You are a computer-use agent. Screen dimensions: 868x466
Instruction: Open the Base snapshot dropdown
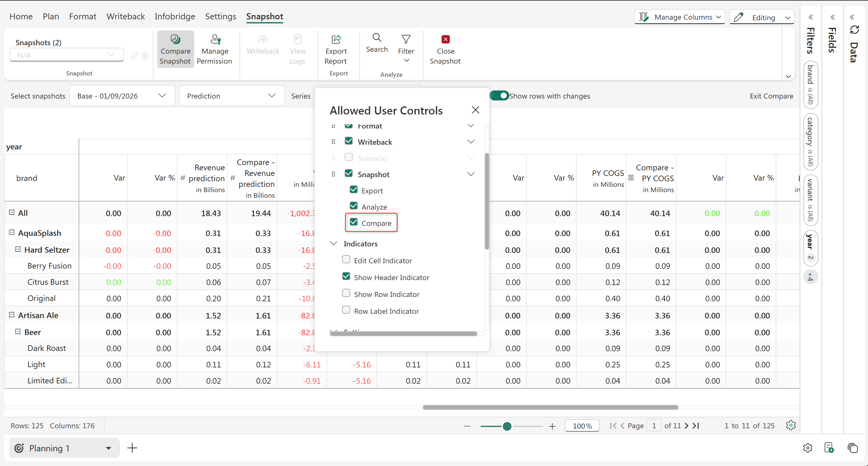click(122, 96)
